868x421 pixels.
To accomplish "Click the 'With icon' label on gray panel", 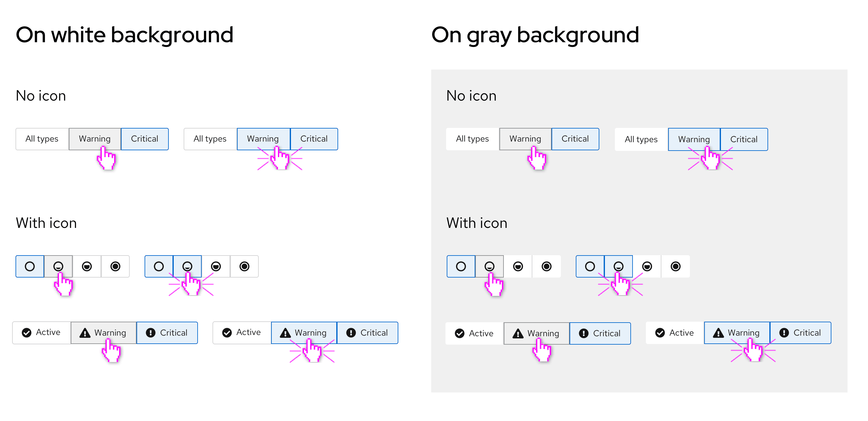I will 477,223.
